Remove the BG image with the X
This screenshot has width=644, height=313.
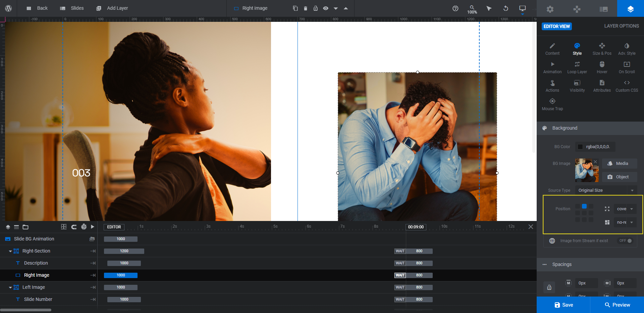[x=595, y=162]
